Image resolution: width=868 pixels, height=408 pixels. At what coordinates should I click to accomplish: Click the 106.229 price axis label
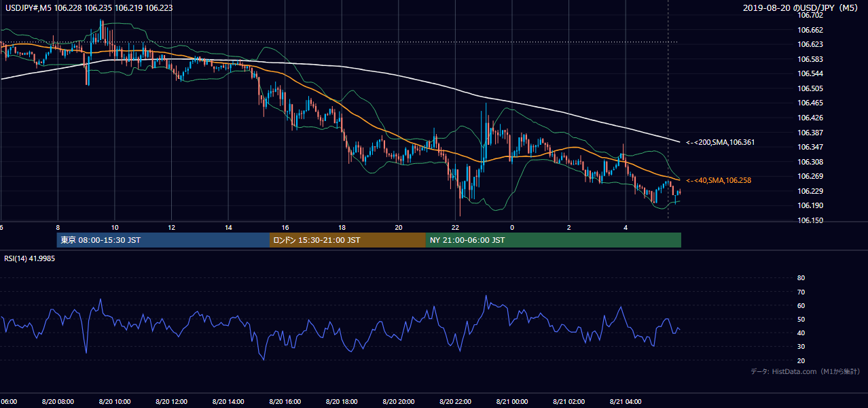(810, 191)
